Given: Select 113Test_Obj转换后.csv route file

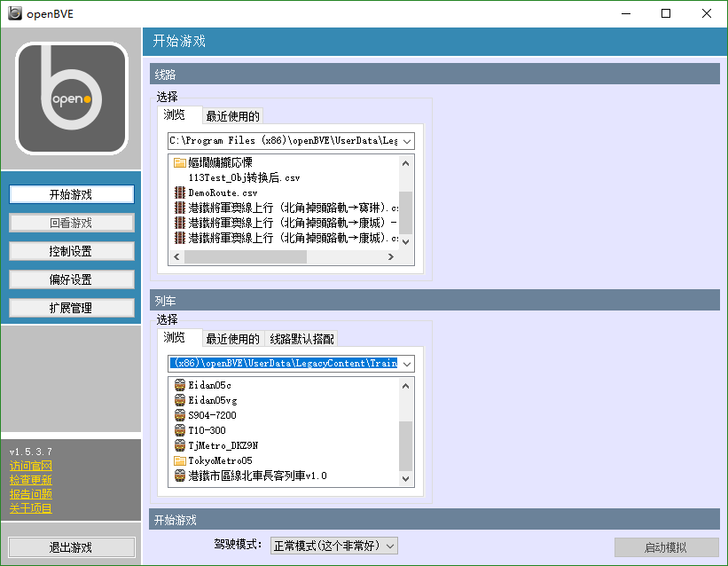Looking at the screenshot, I should [244, 177].
